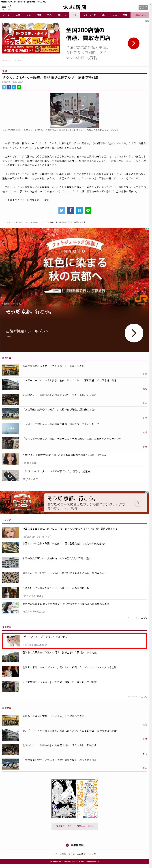
Task: Share on Facebook below the headline date
Action: (x=9, y=87)
